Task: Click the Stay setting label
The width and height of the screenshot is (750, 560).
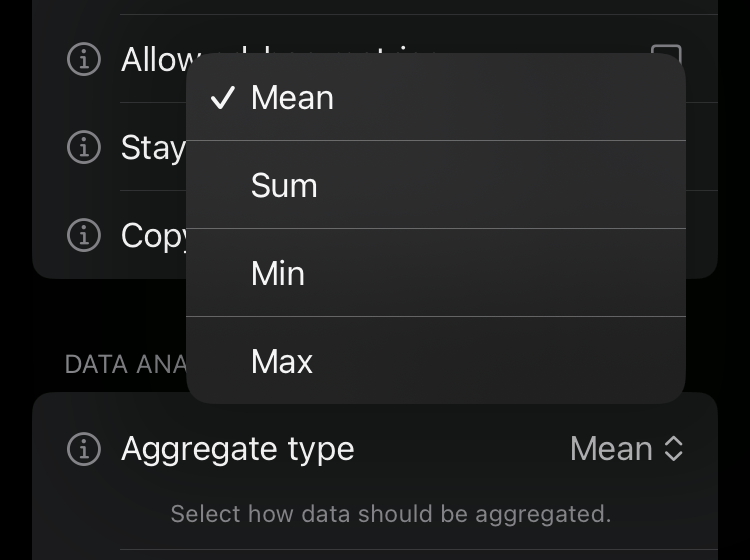Action: 153,147
